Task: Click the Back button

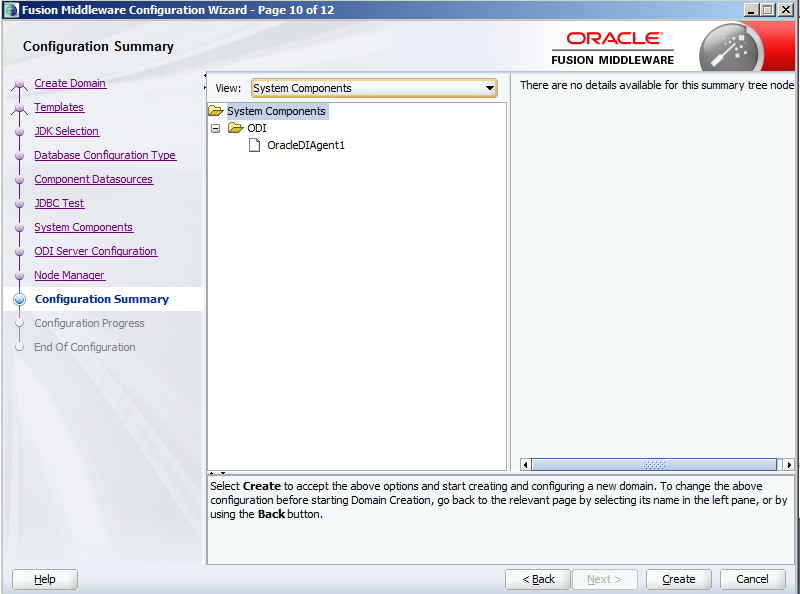Action: pyautogui.click(x=538, y=579)
